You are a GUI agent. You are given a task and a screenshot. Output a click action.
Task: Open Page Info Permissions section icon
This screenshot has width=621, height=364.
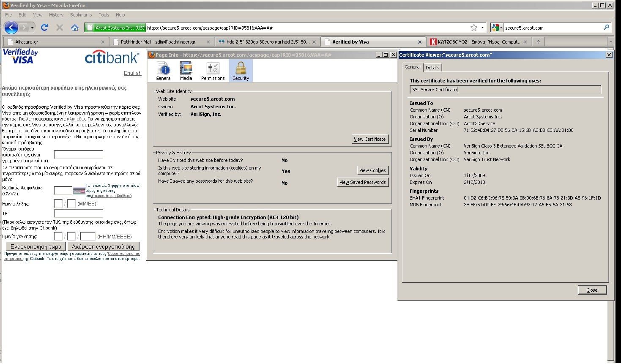(x=213, y=71)
